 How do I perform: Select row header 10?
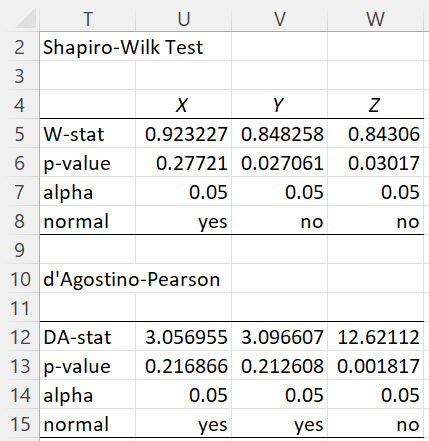[x=19, y=279]
